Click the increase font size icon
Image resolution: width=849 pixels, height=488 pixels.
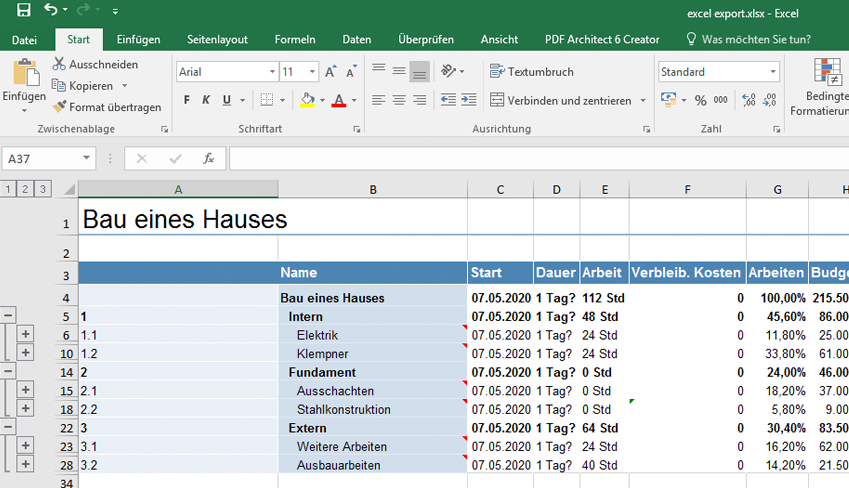pyautogui.click(x=331, y=72)
